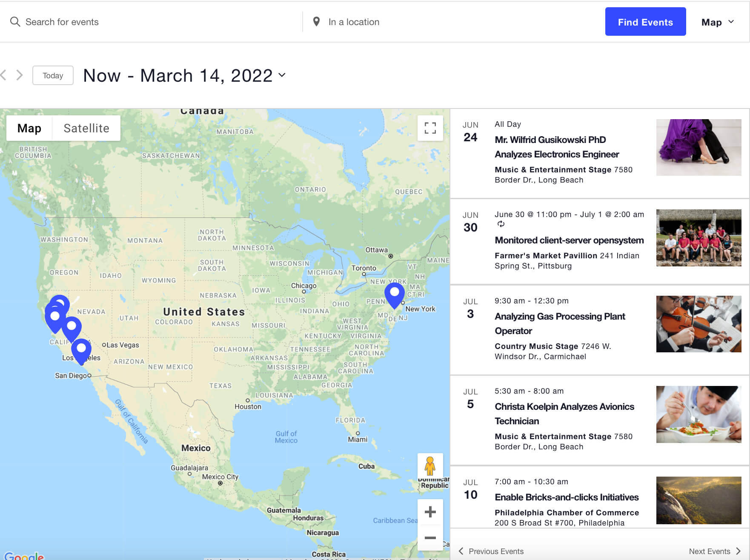Switch map to Satellite view

(x=86, y=128)
